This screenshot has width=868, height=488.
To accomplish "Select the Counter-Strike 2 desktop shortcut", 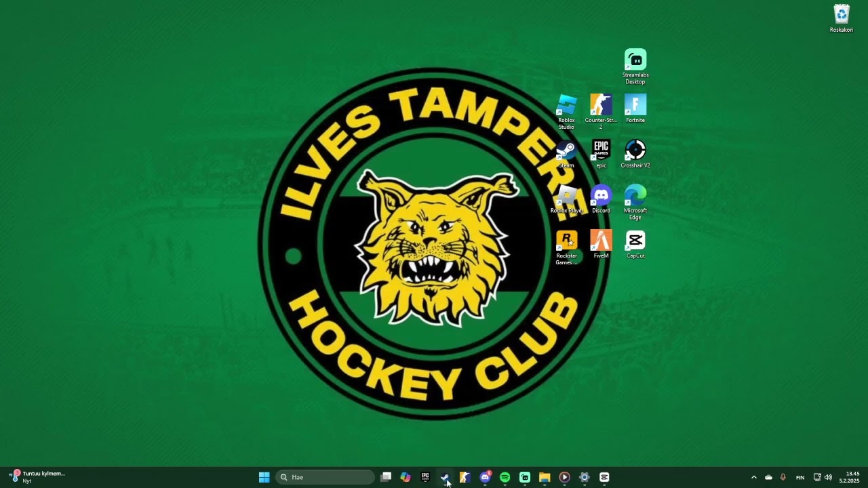I will click(x=601, y=112).
